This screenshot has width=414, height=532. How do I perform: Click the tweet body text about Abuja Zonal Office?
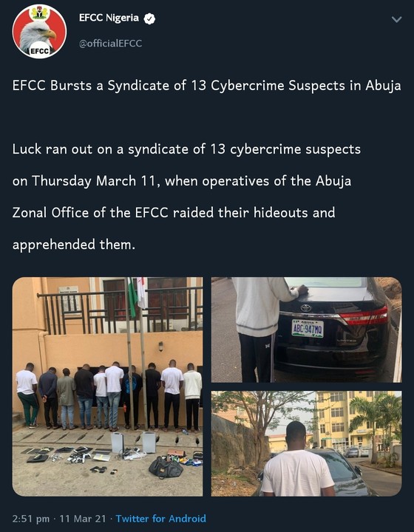click(186, 197)
